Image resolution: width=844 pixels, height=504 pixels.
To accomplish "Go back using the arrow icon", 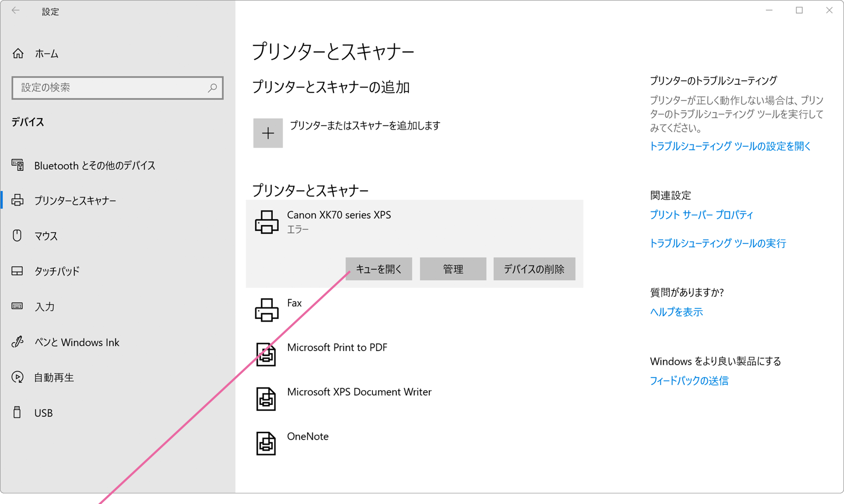I will 16,11.
